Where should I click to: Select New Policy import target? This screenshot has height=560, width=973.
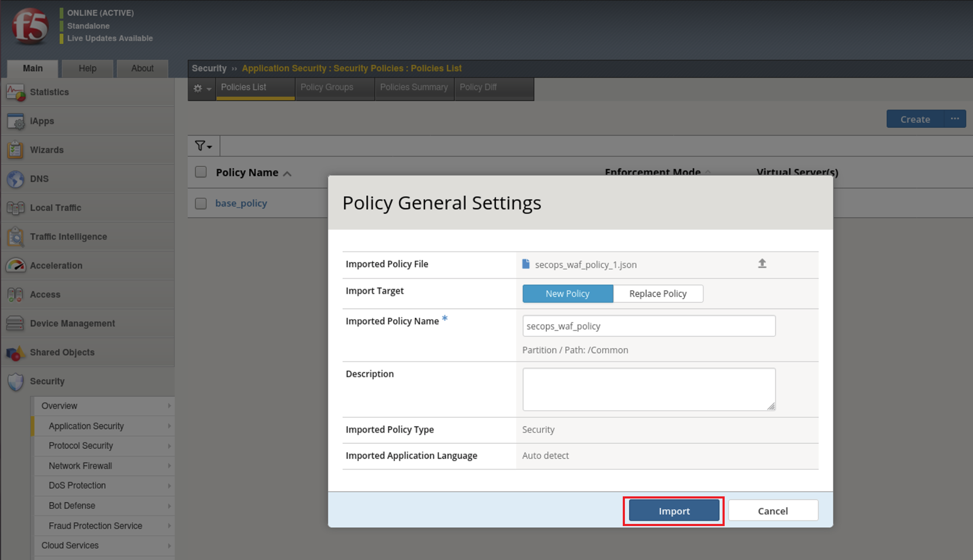(568, 294)
